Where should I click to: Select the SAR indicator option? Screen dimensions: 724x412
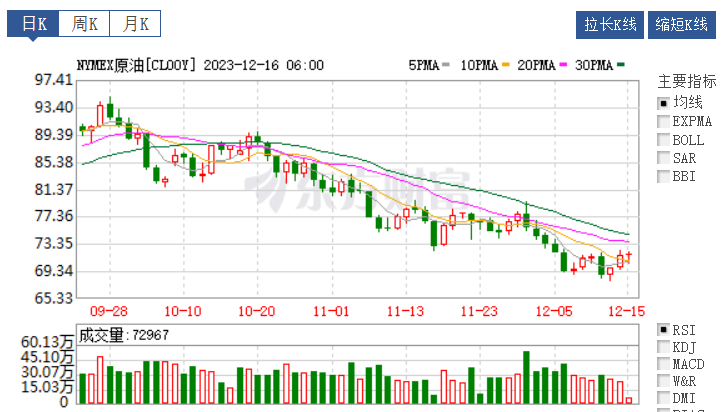(663, 158)
